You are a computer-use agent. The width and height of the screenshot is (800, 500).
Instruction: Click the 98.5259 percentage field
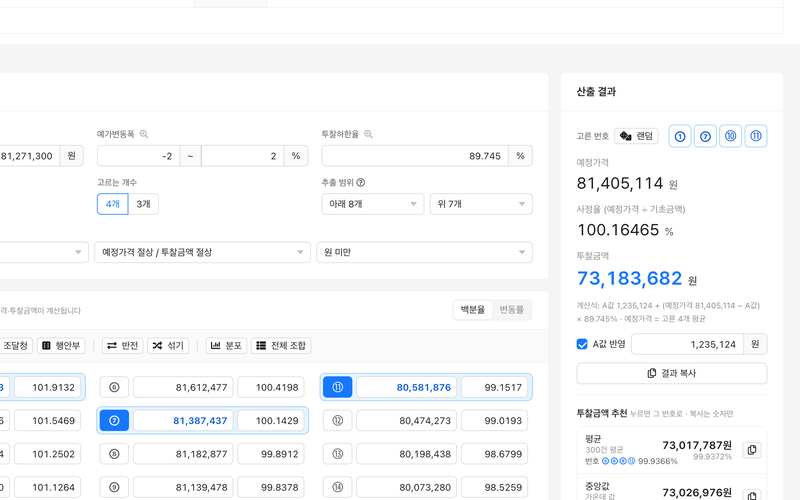494,487
